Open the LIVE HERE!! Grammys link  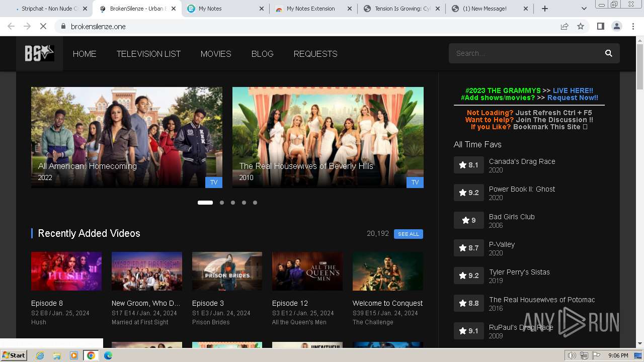(x=573, y=90)
